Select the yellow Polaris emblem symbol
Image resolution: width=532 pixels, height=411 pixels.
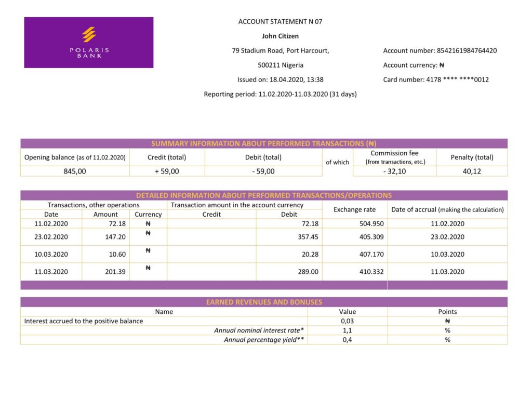click(x=88, y=33)
